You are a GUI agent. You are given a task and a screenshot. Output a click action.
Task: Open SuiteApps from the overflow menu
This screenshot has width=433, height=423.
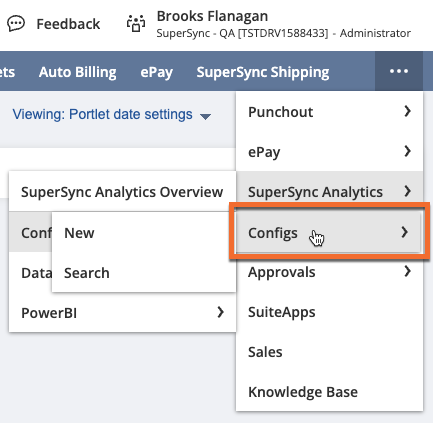coord(329,312)
